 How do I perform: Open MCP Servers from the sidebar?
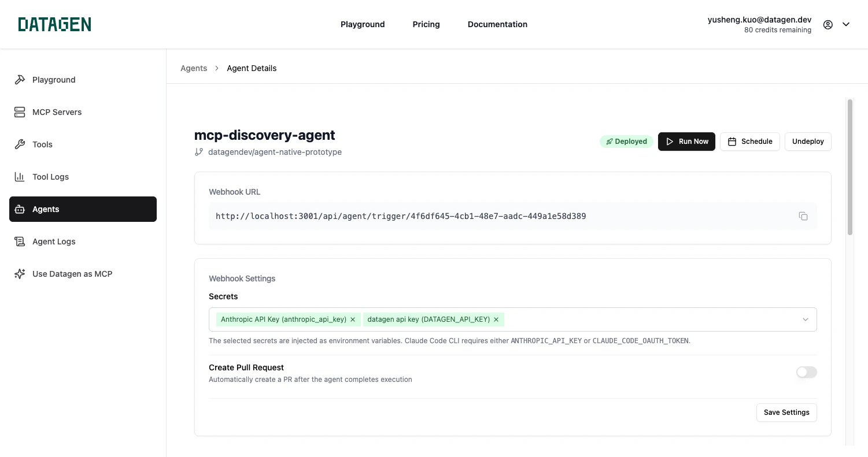pyautogui.click(x=19, y=112)
